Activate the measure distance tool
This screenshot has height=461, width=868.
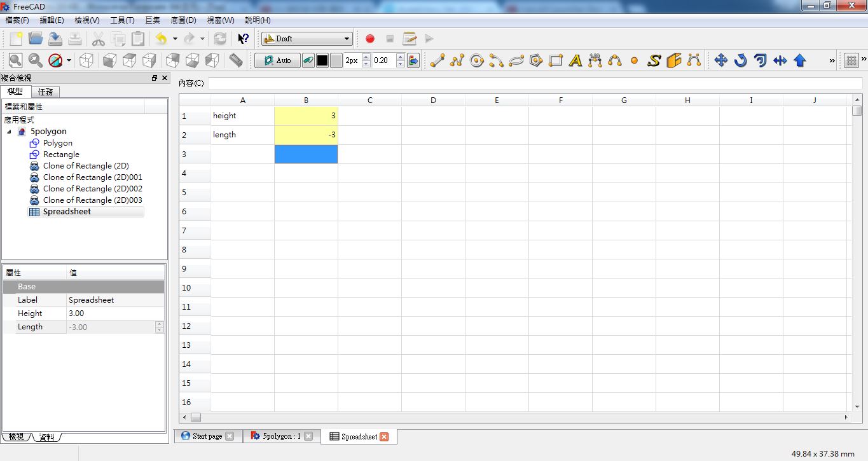(x=235, y=60)
